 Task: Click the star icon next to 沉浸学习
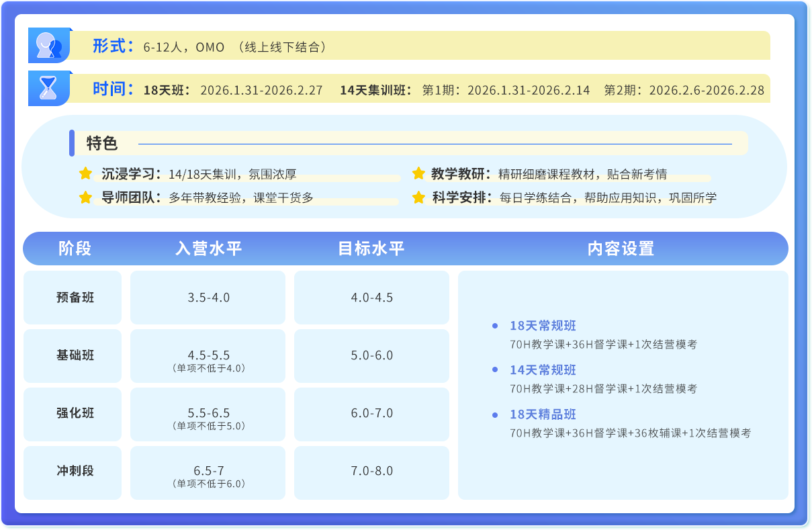point(85,174)
